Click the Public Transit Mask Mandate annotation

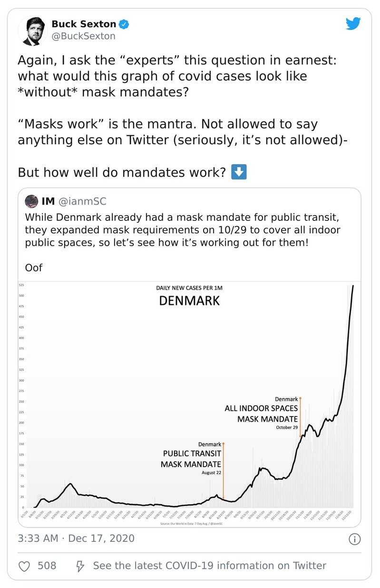click(192, 458)
